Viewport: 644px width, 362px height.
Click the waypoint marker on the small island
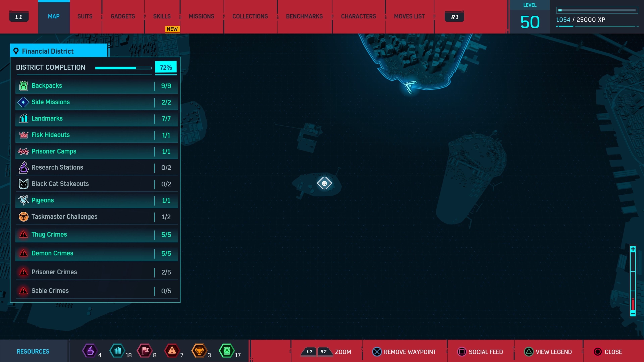(324, 183)
